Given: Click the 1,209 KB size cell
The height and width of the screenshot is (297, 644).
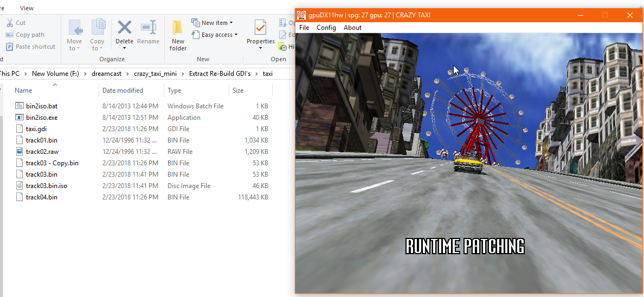Looking at the screenshot, I should tap(256, 152).
